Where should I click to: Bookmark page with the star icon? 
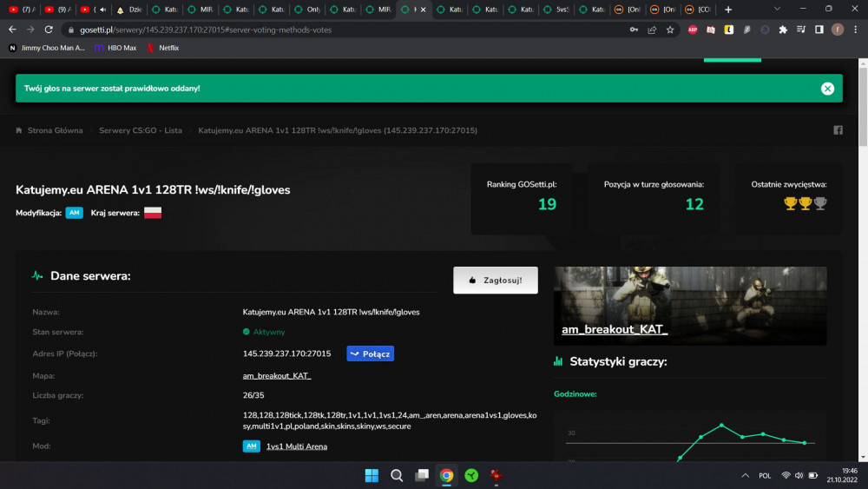(670, 30)
